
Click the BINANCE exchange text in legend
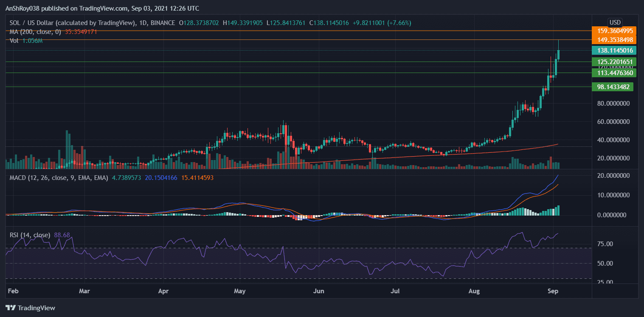(163, 23)
